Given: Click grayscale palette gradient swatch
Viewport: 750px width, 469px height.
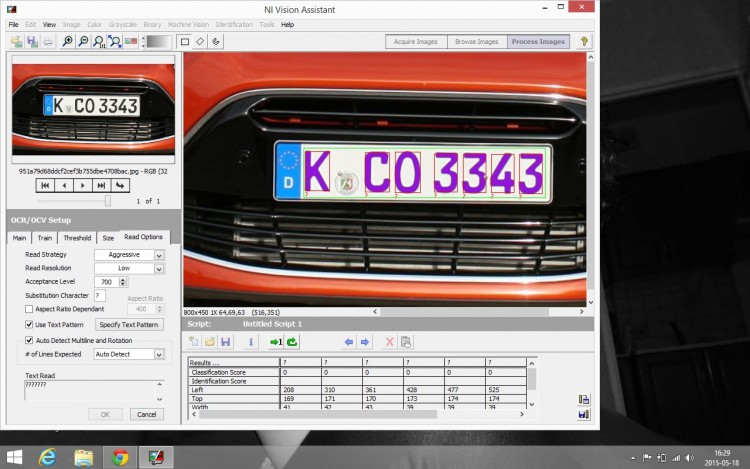Looking at the screenshot, I should pos(159,42).
